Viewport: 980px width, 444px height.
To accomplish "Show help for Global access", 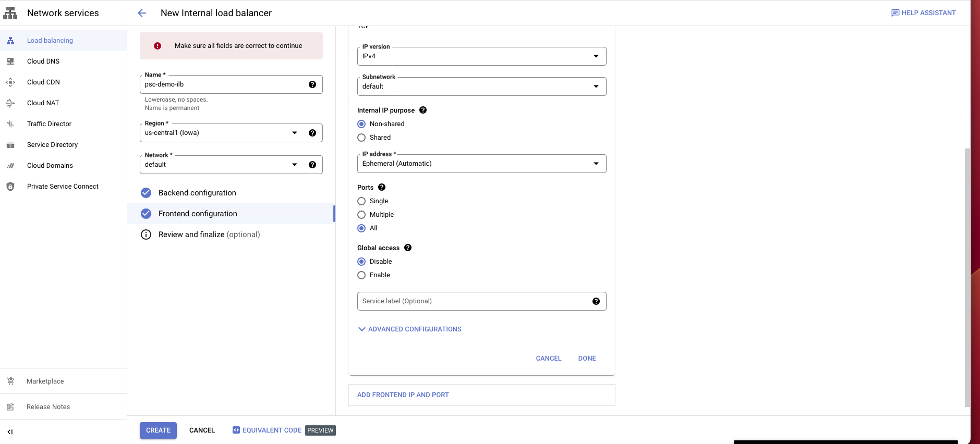I will (408, 248).
